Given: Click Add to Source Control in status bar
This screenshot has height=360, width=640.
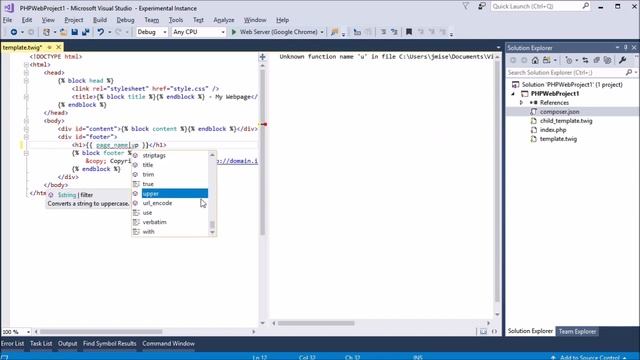Looking at the screenshot, I should [589, 357].
